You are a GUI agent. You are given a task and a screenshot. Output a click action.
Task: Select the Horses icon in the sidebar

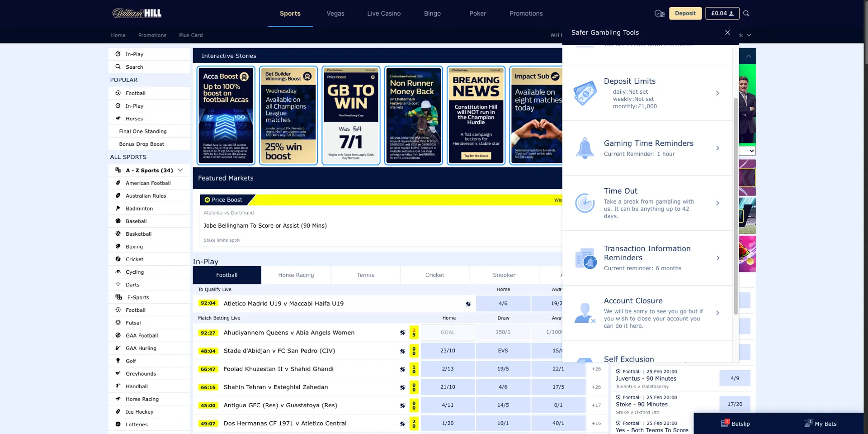118,119
